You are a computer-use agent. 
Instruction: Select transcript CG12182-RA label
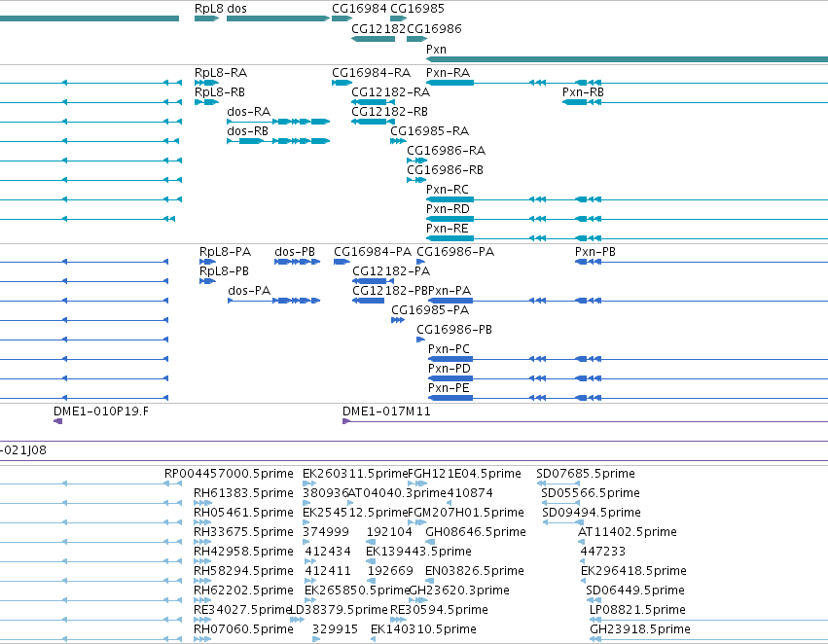pos(391,91)
